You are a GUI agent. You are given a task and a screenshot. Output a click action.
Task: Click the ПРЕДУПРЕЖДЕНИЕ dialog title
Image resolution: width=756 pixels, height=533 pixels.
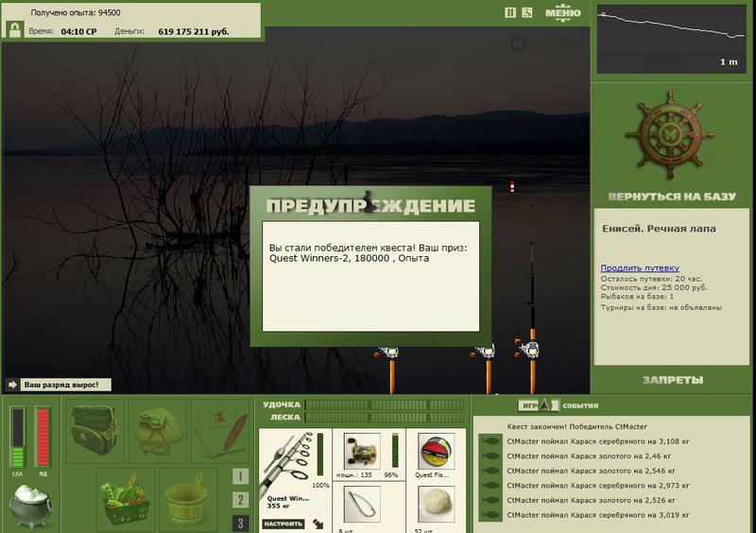[370, 205]
